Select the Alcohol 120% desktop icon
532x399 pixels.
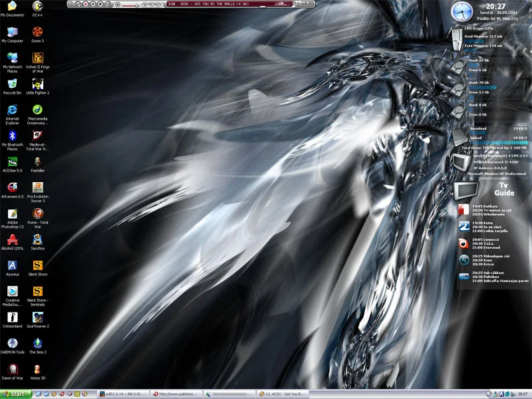(12, 239)
